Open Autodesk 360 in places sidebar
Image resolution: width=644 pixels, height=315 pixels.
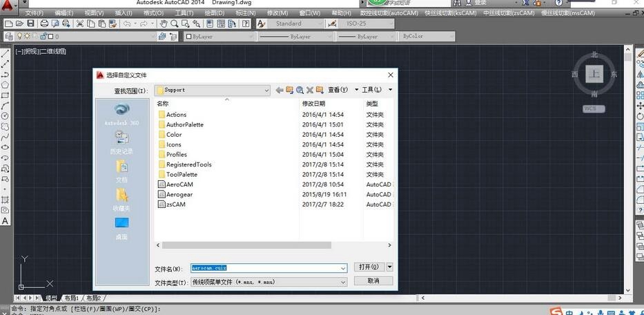[121, 114]
